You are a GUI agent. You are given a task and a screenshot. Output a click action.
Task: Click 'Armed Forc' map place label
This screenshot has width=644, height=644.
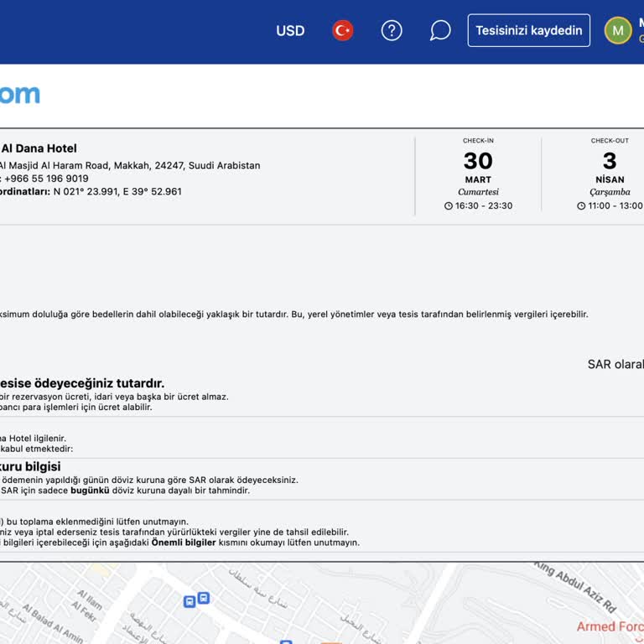point(610,626)
